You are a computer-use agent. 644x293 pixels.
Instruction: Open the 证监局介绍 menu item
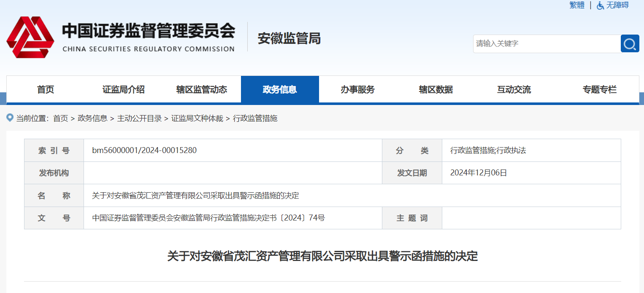(x=124, y=89)
